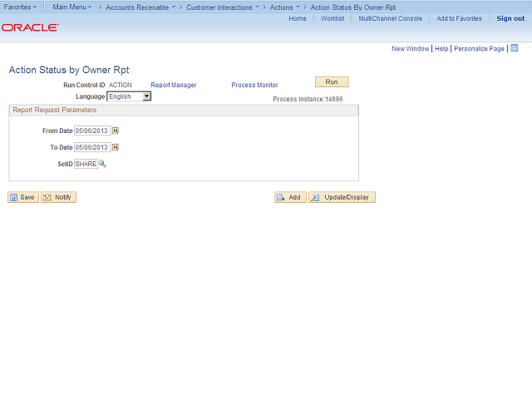Click the Process Instance:14696 text
532x399 pixels.
(x=308, y=99)
